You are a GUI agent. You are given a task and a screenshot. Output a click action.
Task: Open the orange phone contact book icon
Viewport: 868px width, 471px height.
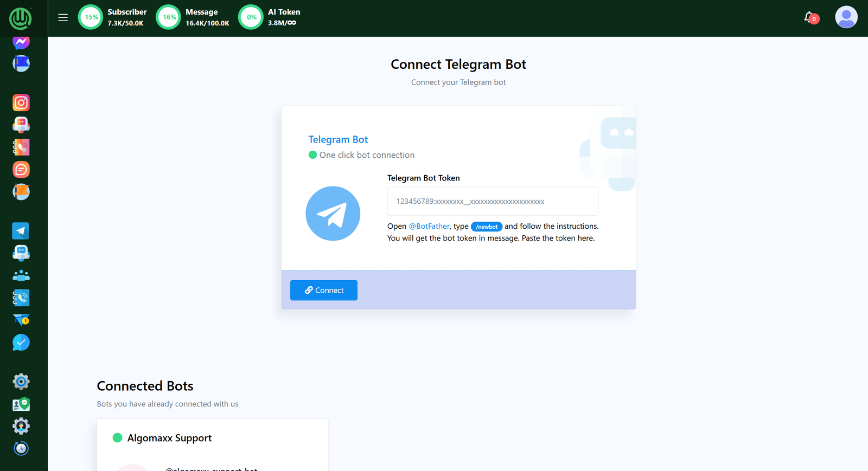click(21, 147)
